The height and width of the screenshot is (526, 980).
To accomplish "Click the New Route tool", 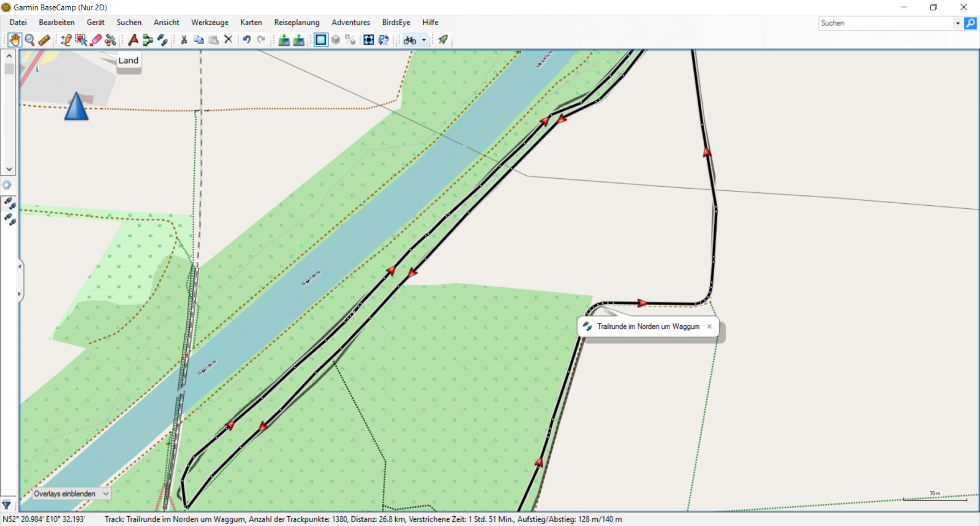I will click(x=148, y=40).
